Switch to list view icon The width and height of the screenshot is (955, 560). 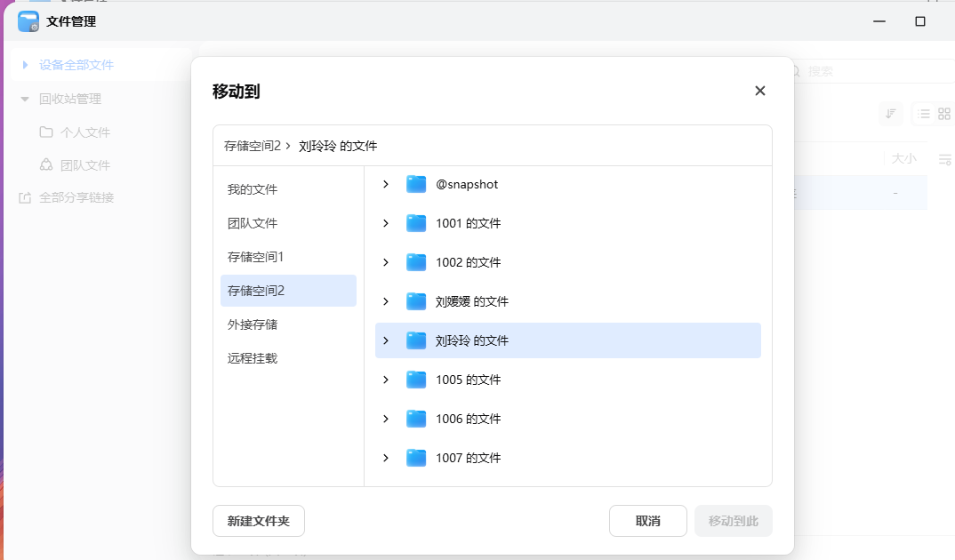[x=924, y=114]
